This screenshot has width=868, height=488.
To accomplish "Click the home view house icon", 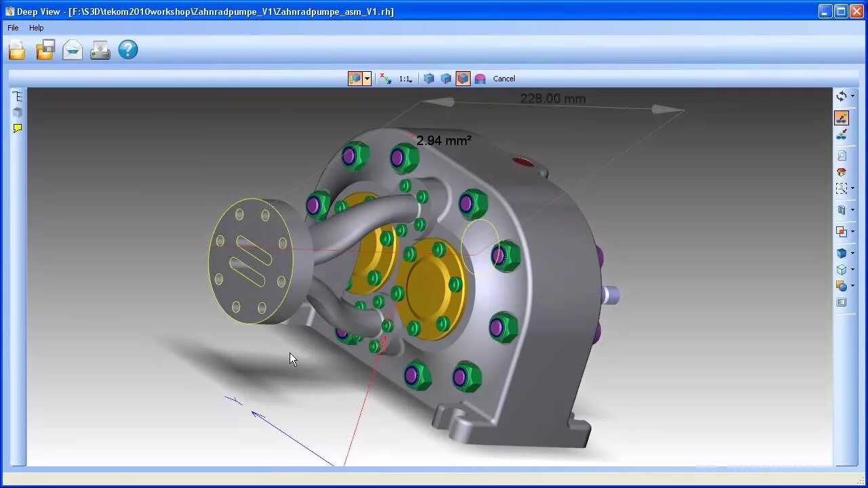I will pos(842,172).
